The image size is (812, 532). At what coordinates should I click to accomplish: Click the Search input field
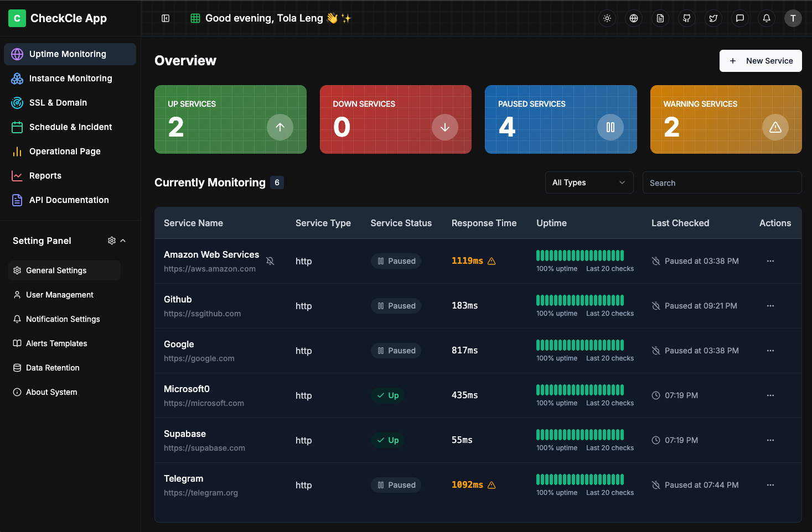point(722,183)
